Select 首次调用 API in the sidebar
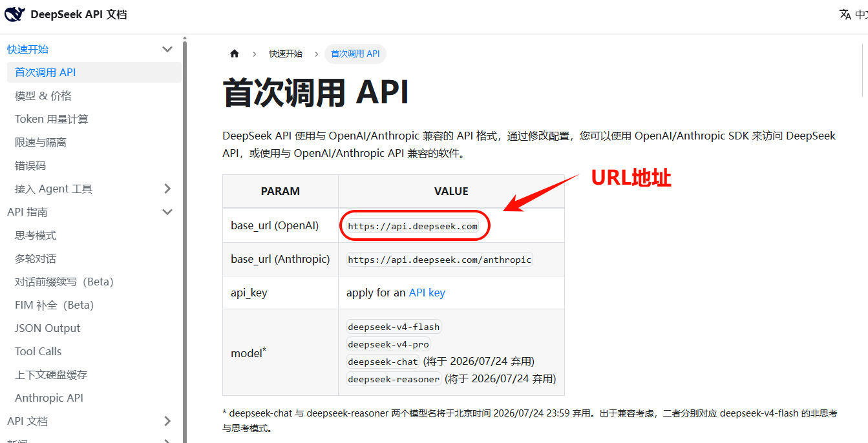Screen dimensions: 868x443 point(94,72)
